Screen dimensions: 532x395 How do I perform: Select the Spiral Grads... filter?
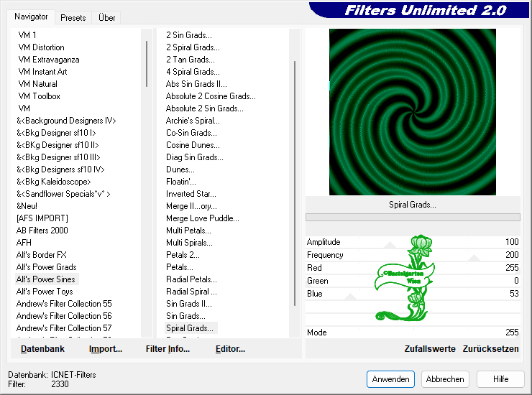[x=190, y=328]
